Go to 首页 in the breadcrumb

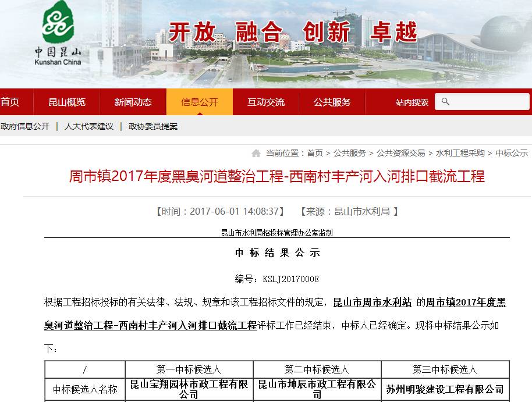coord(315,154)
